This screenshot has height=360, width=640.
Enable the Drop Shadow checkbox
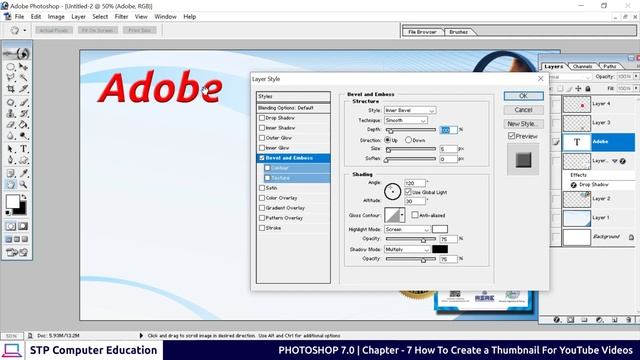point(262,118)
